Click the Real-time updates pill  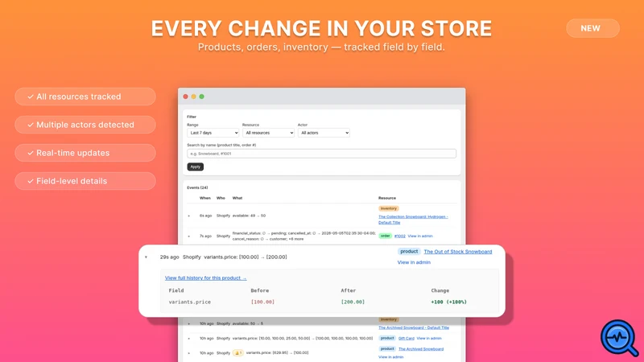85,153
